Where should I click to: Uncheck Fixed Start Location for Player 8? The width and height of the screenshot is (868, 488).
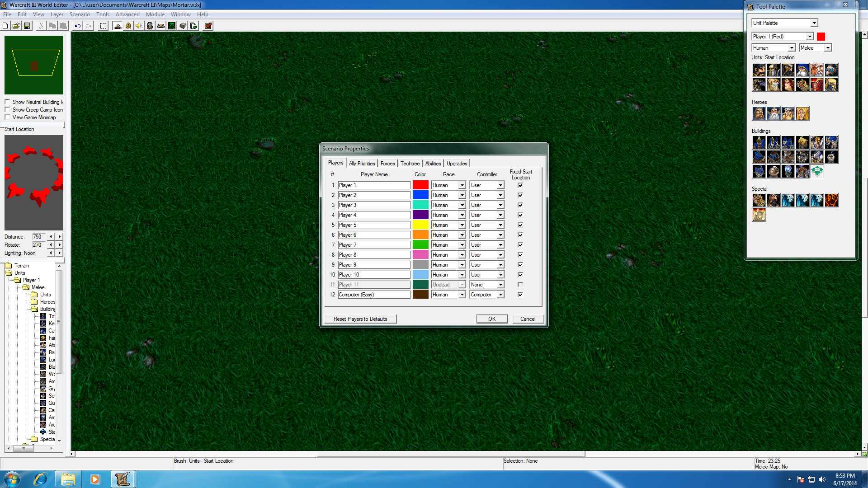click(x=520, y=255)
